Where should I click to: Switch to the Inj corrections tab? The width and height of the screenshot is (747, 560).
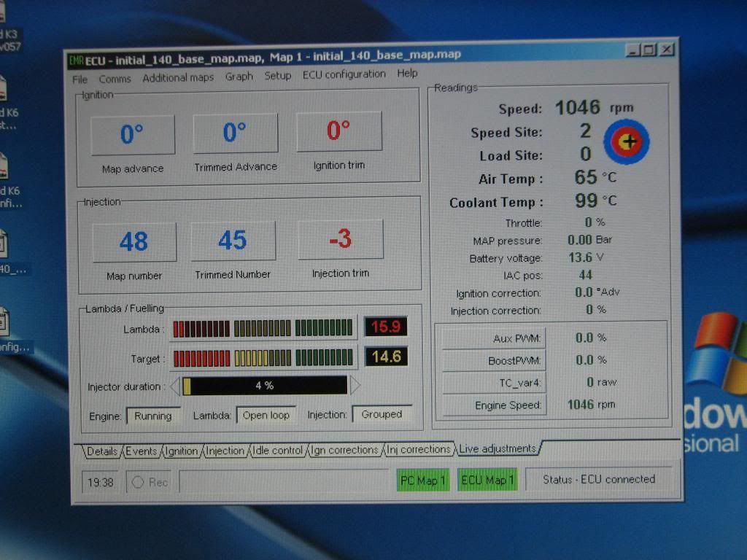(x=418, y=449)
